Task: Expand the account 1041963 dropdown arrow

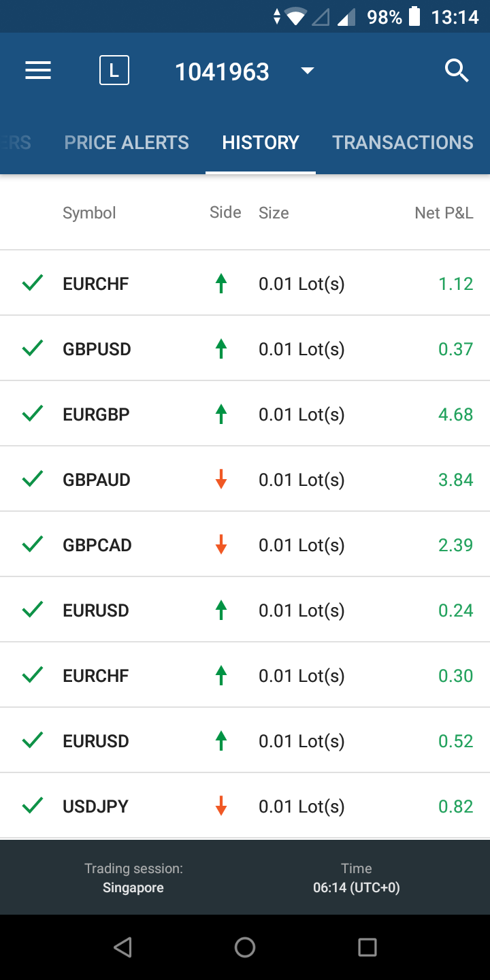Action: [308, 71]
